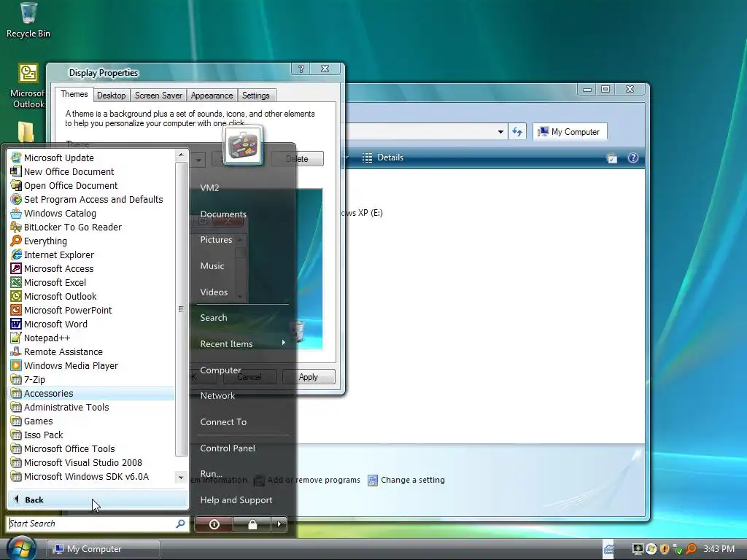Click the My Computer taskbar button
This screenshot has height=560, width=747.
click(103, 549)
